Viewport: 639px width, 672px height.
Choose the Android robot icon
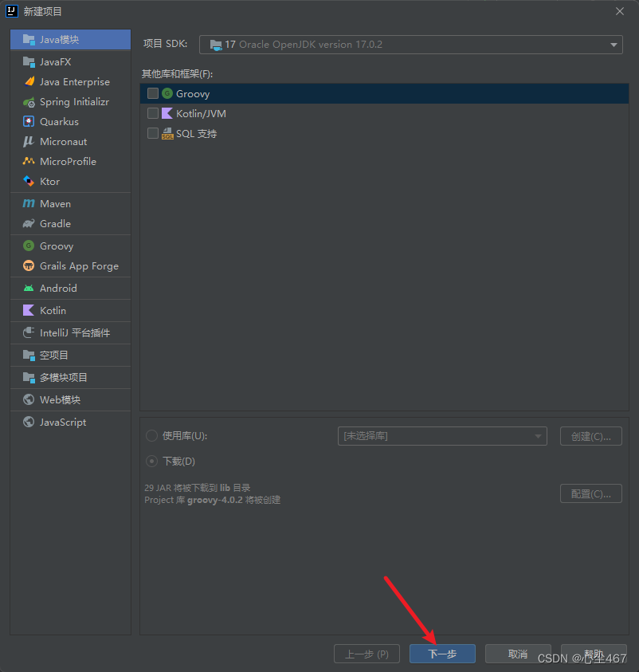coord(29,289)
